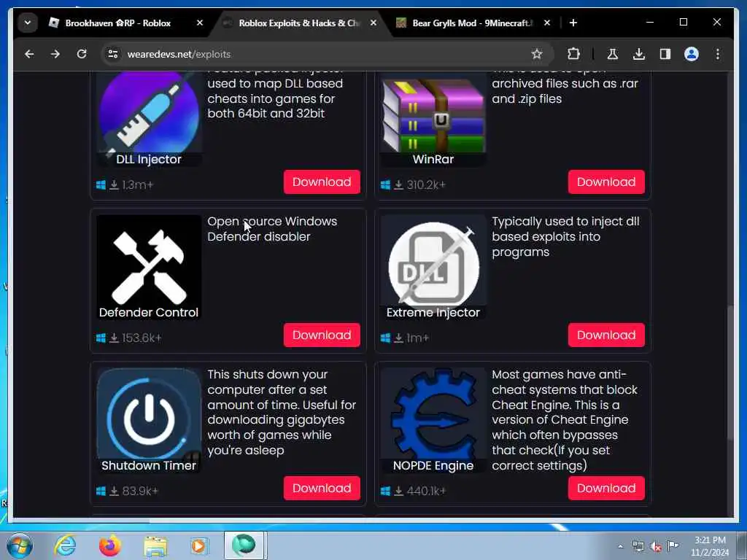Image resolution: width=747 pixels, height=560 pixels.
Task: Click the 1m+ count on Extreme Injector card
Action: pos(417,338)
